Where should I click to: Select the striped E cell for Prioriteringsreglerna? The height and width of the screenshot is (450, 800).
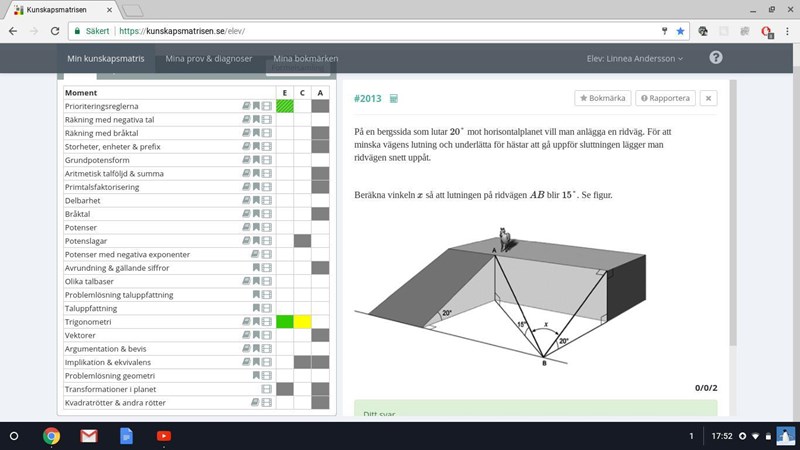pyautogui.click(x=285, y=105)
